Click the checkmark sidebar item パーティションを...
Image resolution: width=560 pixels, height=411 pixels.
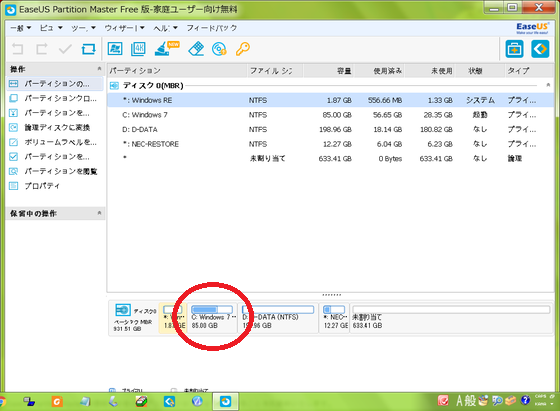pyautogui.click(x=55, y=156)
